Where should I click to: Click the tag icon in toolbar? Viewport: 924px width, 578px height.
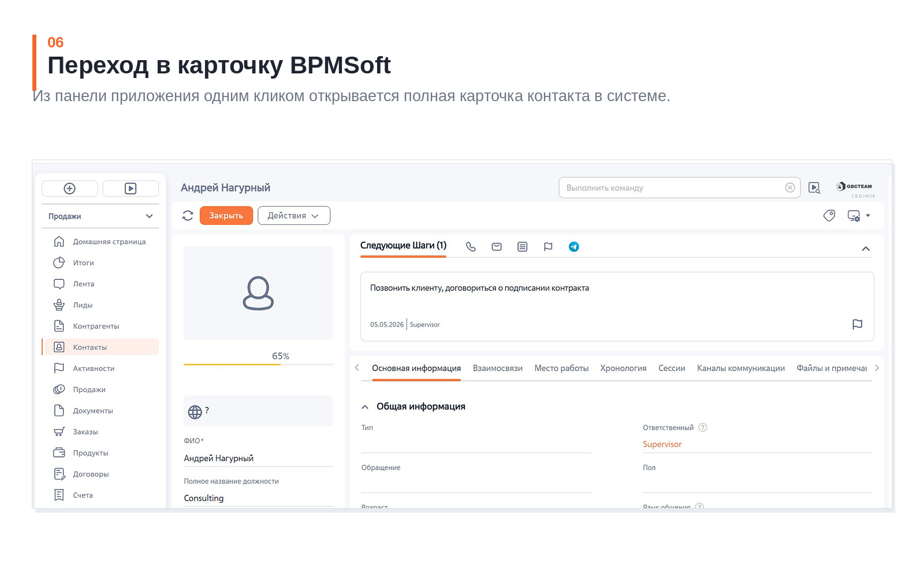coord(829,216)
